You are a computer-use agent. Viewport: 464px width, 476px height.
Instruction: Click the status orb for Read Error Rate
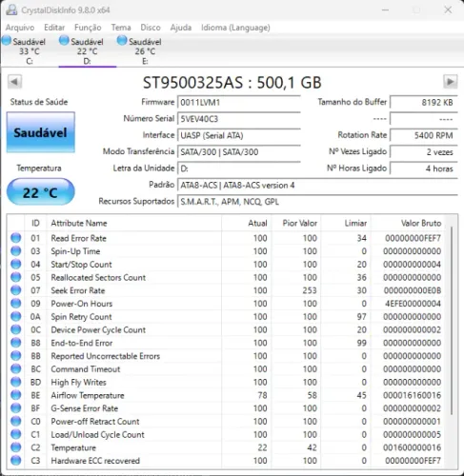tap(16, 238)
